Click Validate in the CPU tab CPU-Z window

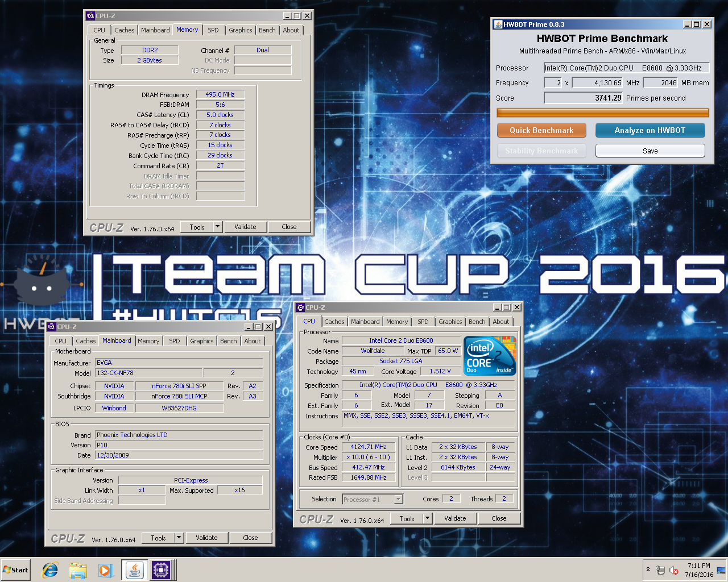tap(455, 518)
